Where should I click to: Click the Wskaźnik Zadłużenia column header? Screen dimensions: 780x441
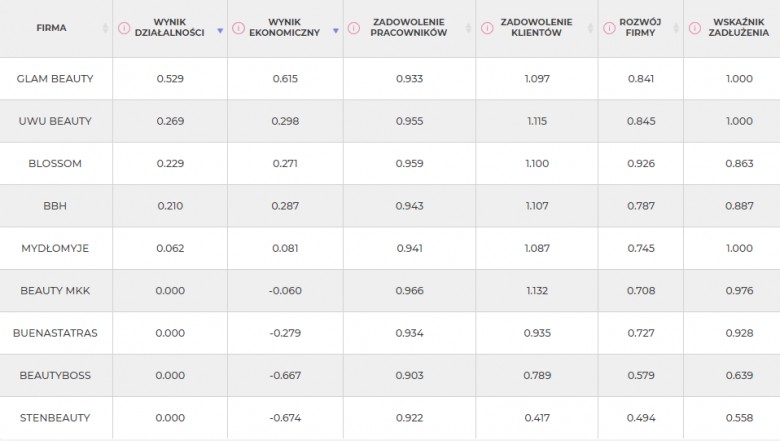coord(739,27)
